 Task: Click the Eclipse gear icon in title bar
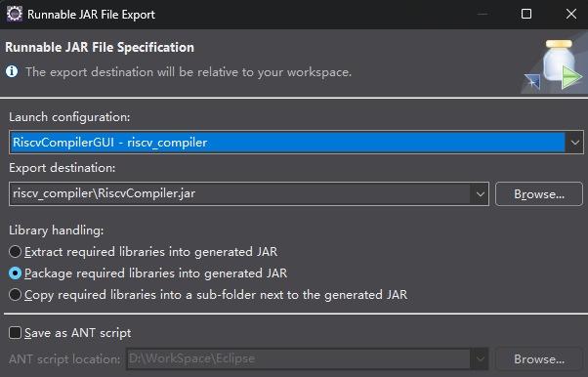(15, 14)
